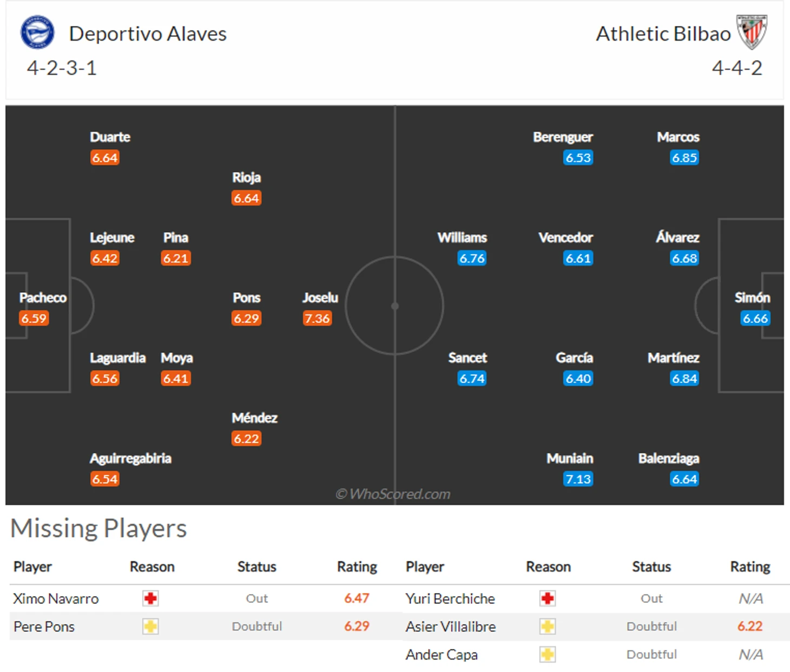The image size is (790, 672).
Task: Click Yuri Berchiche's red injury cross icon
Action: [548, 598]
